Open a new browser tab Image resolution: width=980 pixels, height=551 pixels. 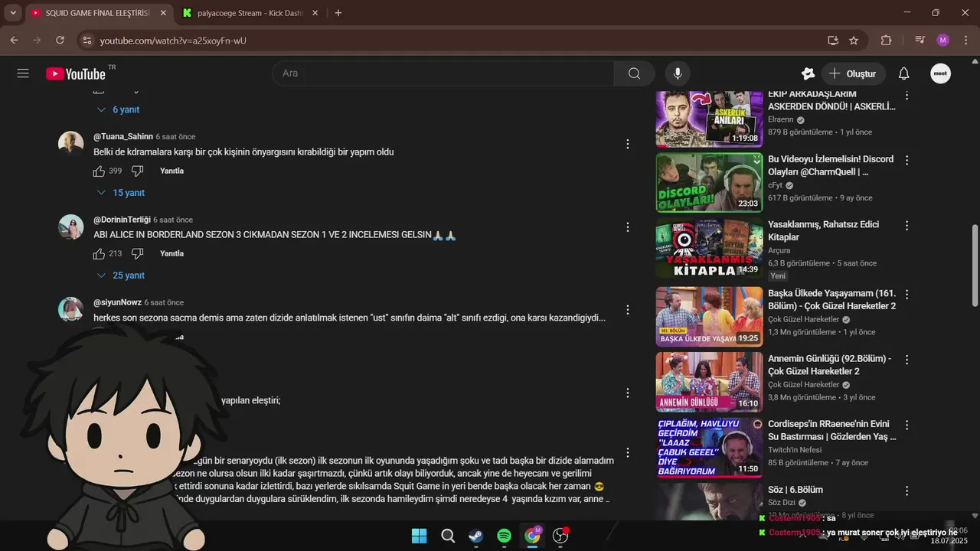point(338,13)
